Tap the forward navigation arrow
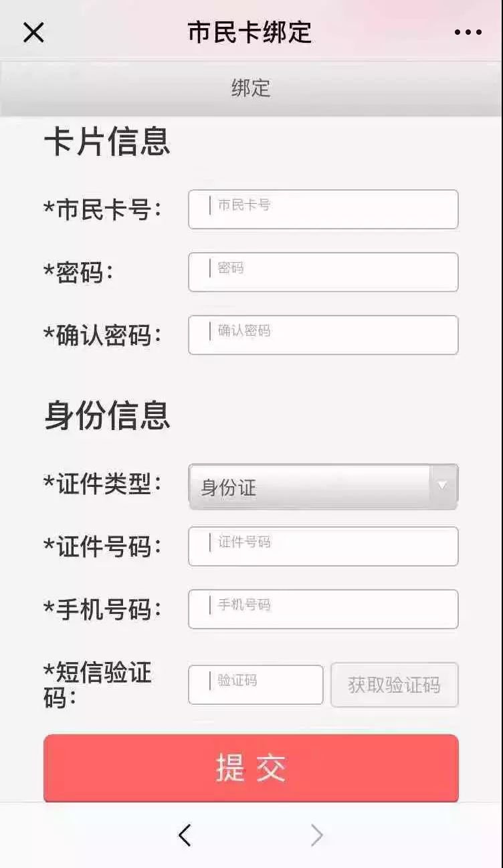 (x=316, y=835)
